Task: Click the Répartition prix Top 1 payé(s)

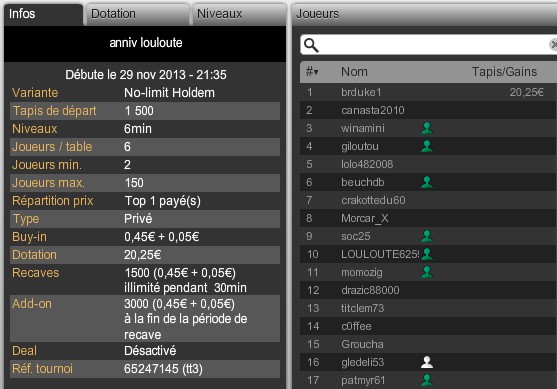Action: (x=162, y=201)
